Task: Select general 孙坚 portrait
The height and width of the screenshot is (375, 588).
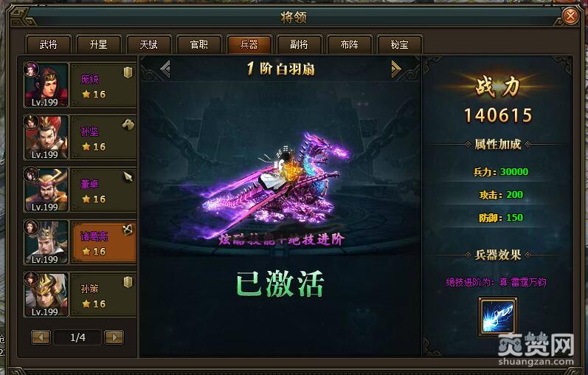Action: point(46,138)
